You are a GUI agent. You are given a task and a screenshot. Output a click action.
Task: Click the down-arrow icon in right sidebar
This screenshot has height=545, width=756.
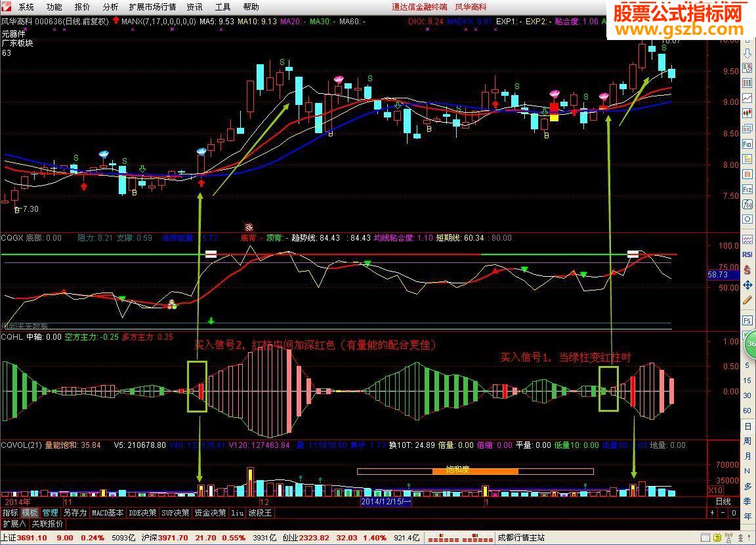pyautogui.click(x=747, y=53)
